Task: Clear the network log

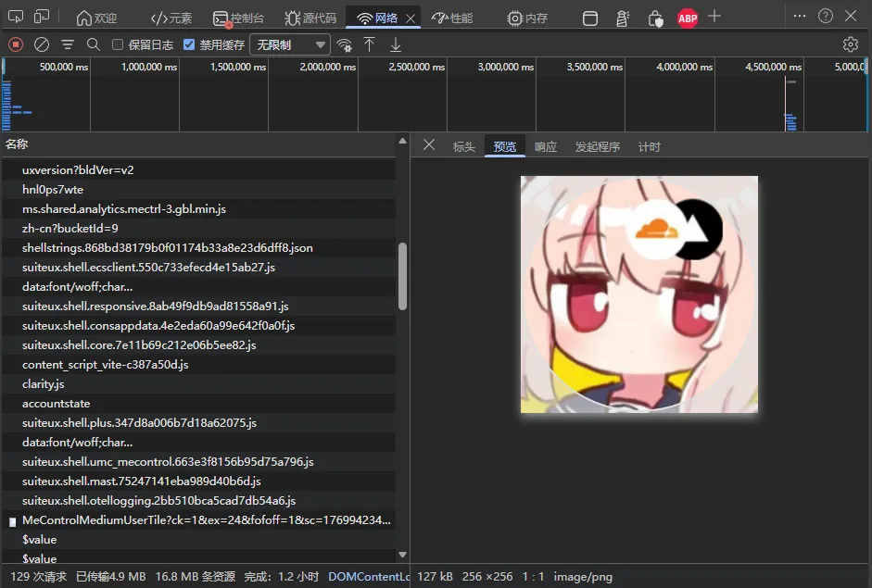Action: (42, 44)
